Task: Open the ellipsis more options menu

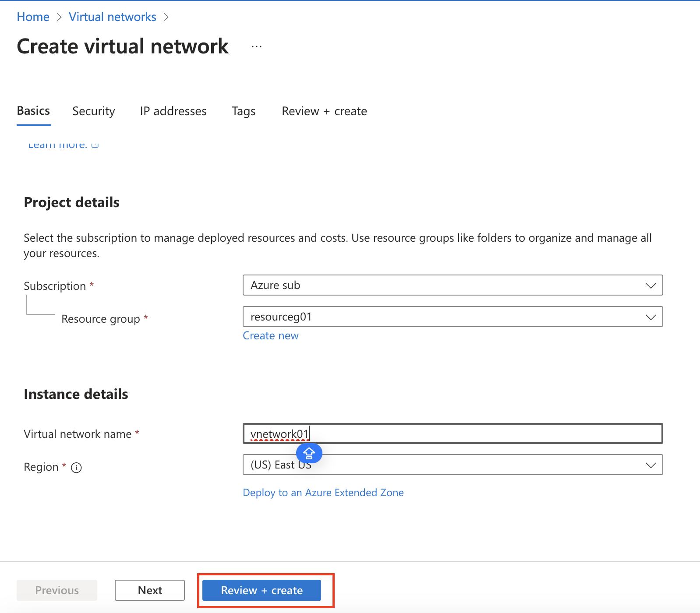Action: 257,46
